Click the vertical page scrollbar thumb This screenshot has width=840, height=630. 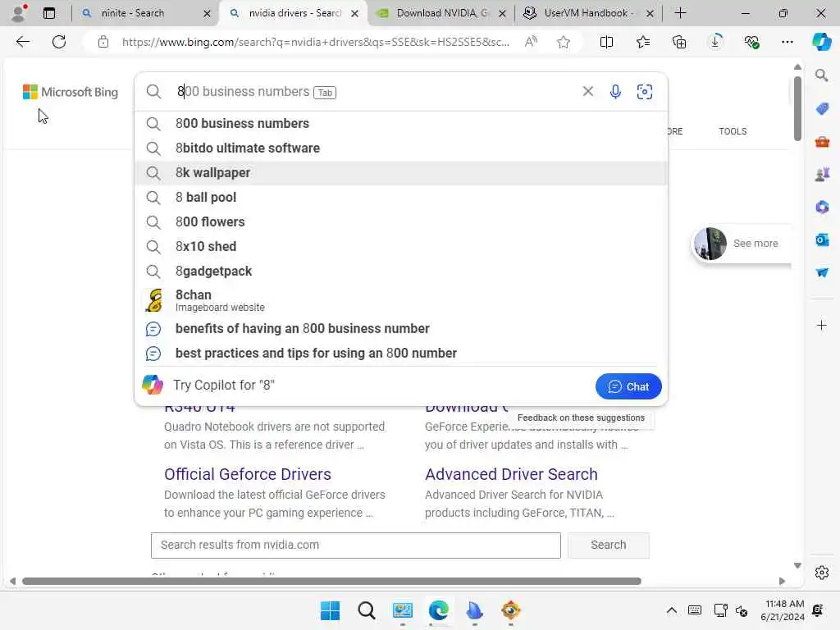(x=797, y=109)
